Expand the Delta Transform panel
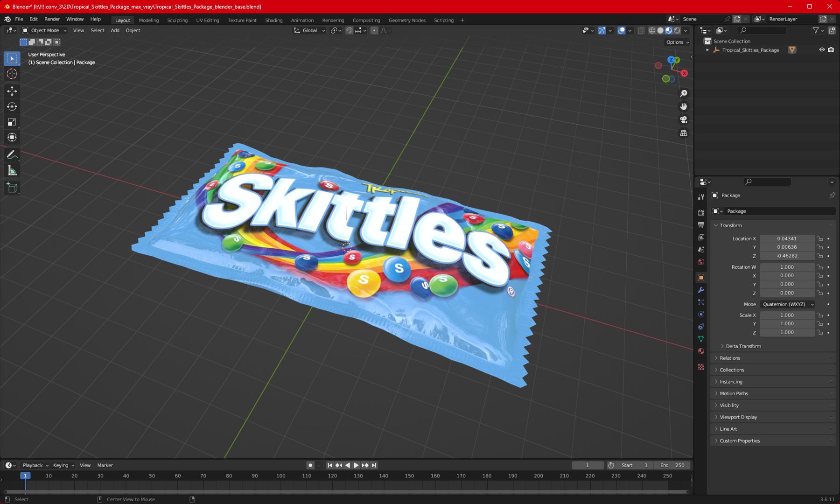840x504 pixels. [x=743, y=346]
